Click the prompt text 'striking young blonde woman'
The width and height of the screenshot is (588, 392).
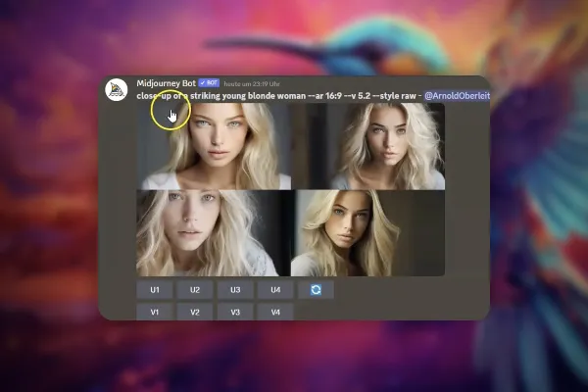click(x=248, y=96)
